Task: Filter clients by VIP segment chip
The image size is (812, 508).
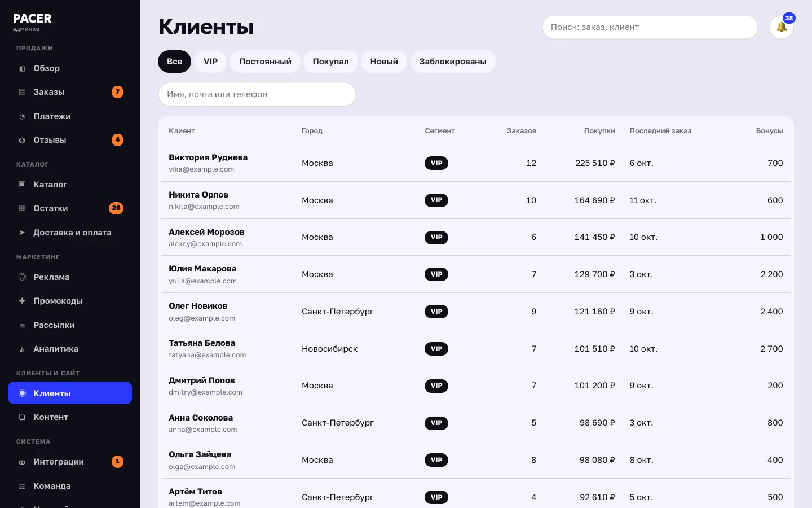Action: pyautogui.click(x=211, y=62)
